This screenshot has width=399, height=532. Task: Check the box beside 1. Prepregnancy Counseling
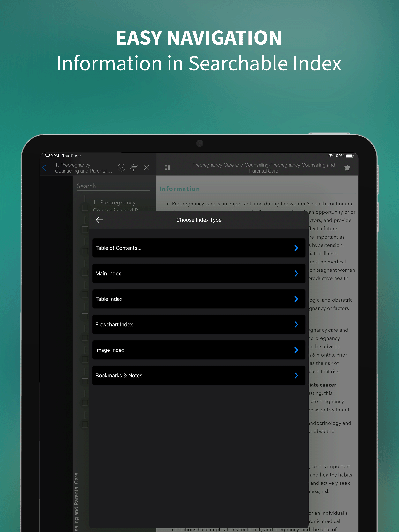[x=85, y=208]
